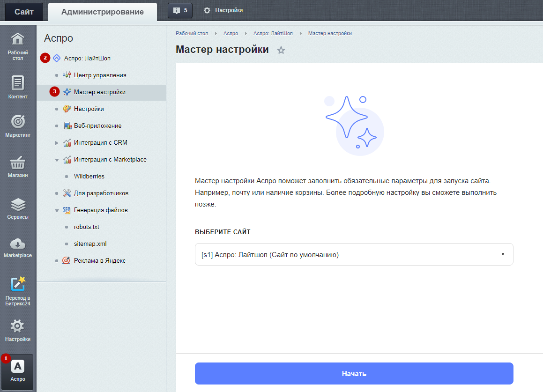Click the Центр управления sliders icon
The image size is (543, 392).
(x=67, y=75)
